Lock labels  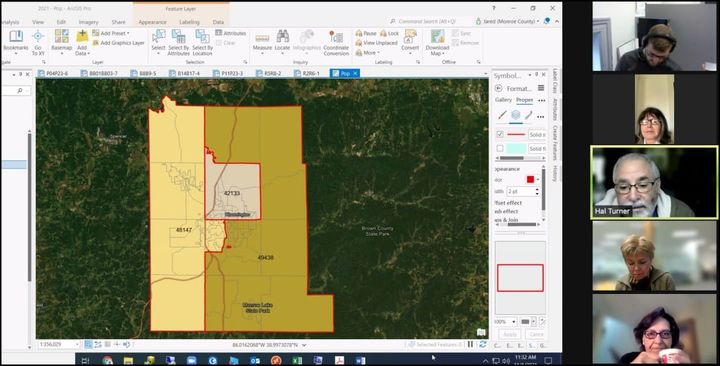(390, 34)
